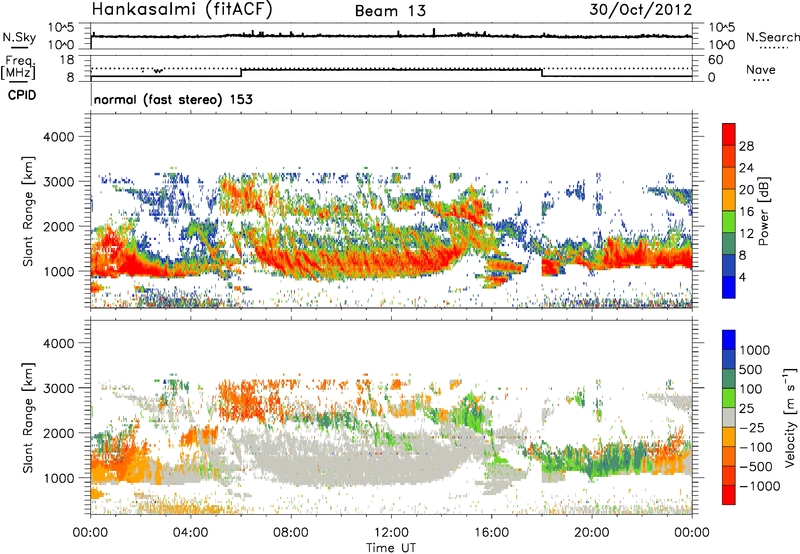The height and width of the screenshot is (554, 800).
Task: Click the 4 label on Power colorbar
Action: coord(743,277)
